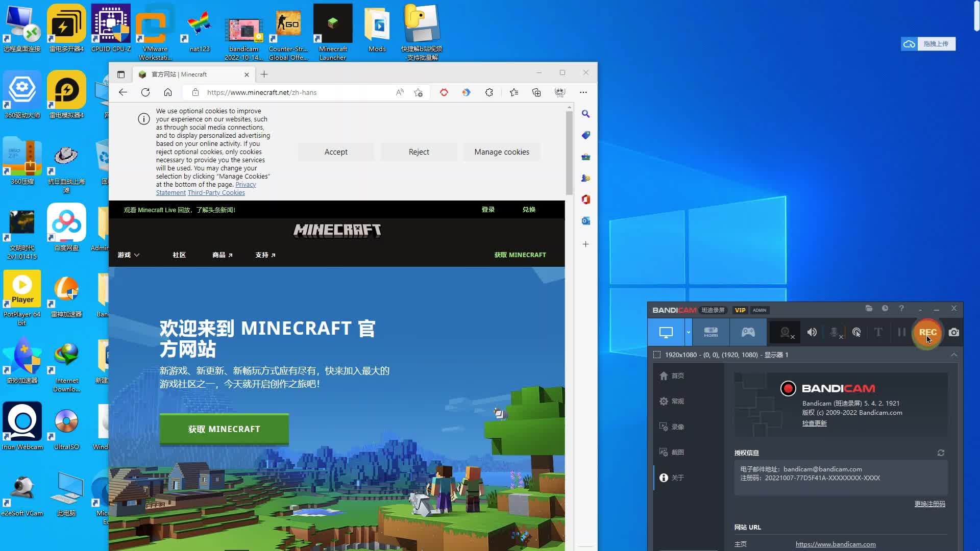Open the 支持 menu item

(x=265, y=255)
